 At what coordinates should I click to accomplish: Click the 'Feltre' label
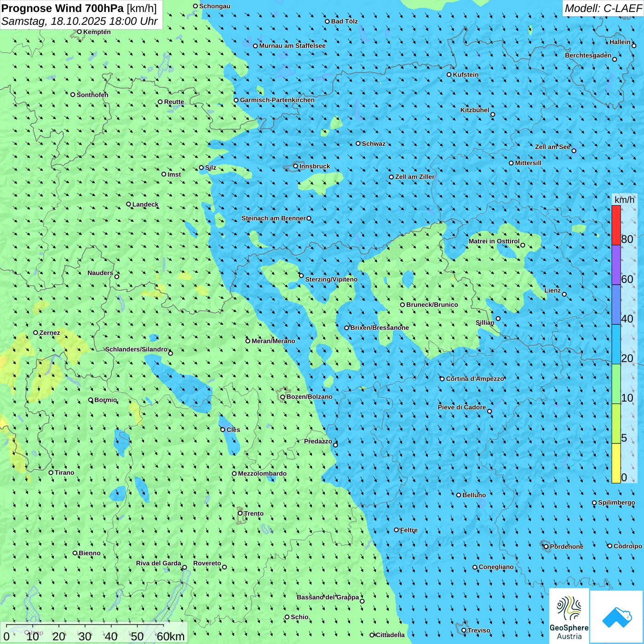[408, 530]
